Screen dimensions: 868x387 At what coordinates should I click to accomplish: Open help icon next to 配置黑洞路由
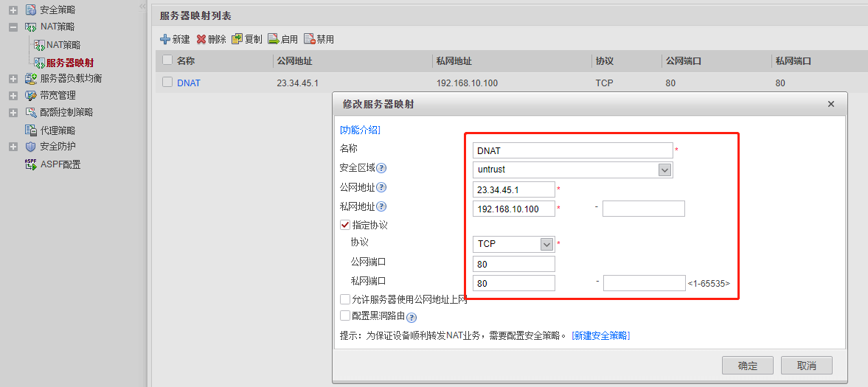coord(412,318)
